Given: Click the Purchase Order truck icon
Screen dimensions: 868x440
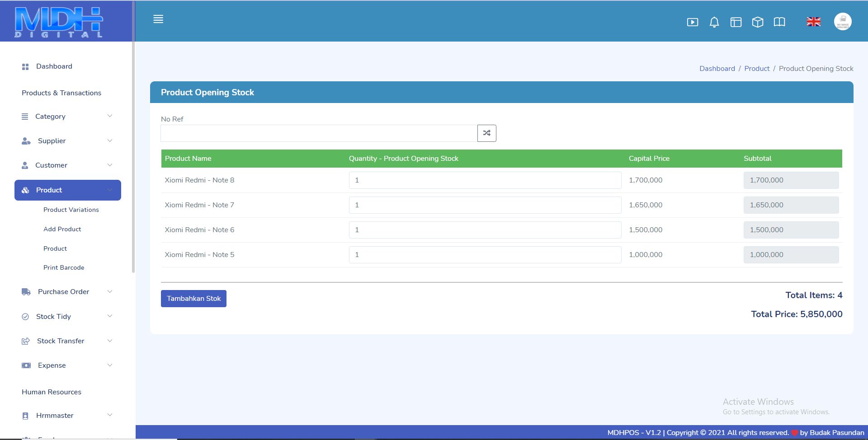Looking at the screenshot, I should [26, 292].
